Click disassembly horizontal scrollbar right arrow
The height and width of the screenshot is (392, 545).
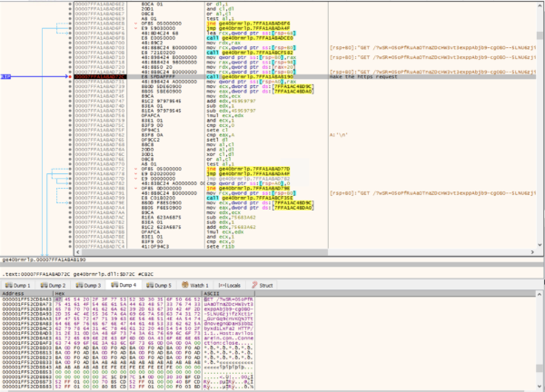pos(532,252)
